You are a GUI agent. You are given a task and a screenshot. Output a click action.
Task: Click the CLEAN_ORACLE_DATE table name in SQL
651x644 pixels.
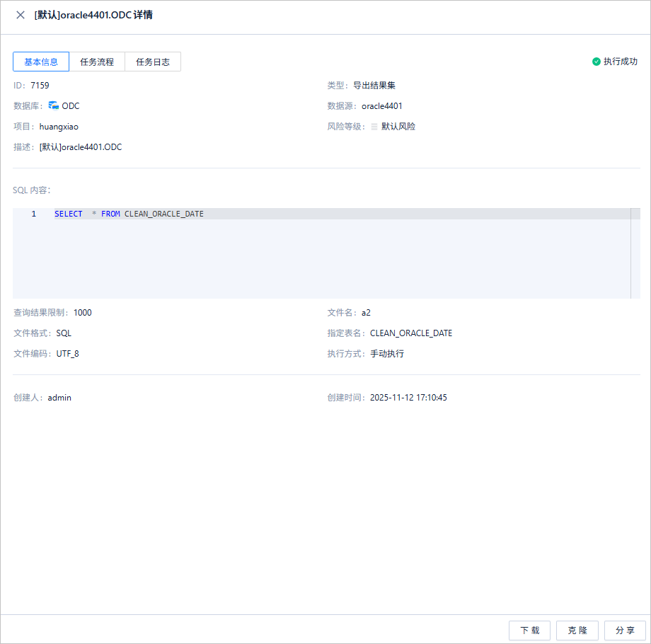(164, 214)
